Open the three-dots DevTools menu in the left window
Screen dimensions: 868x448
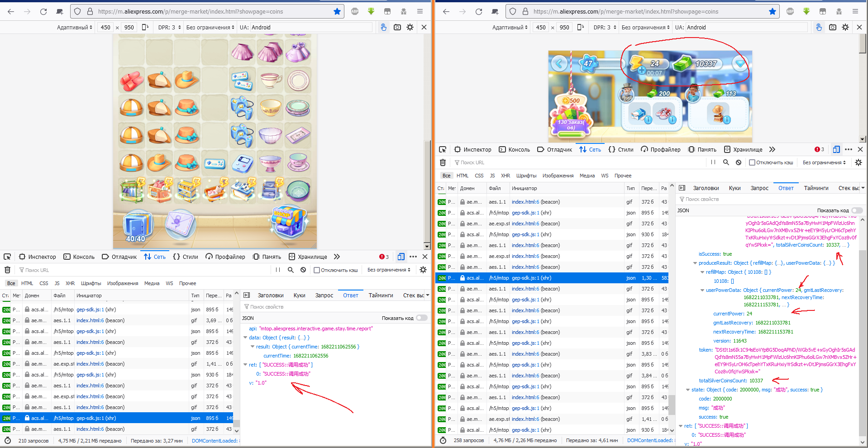(x=413, y=257)
